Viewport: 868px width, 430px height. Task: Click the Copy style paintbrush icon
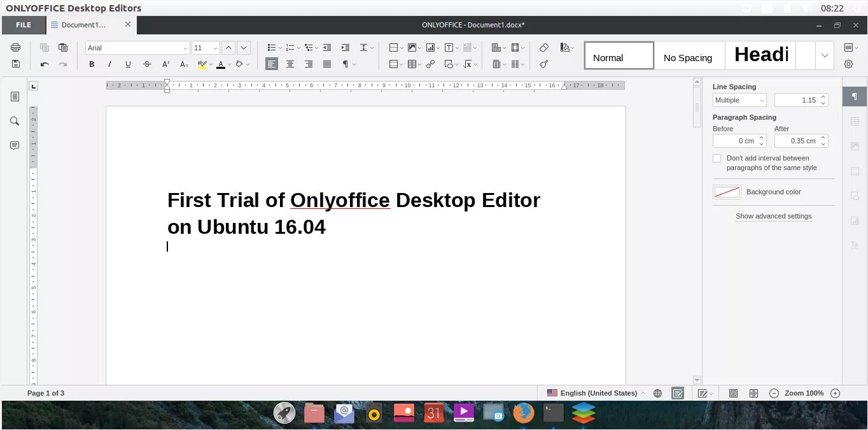[544, 64]
